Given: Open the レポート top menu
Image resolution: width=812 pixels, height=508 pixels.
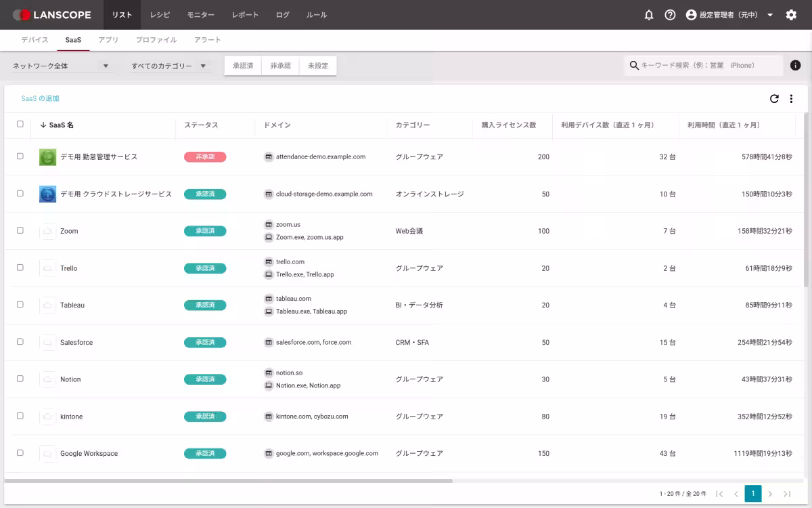Looking at the screenshot, I should click(x=245, y=15).
